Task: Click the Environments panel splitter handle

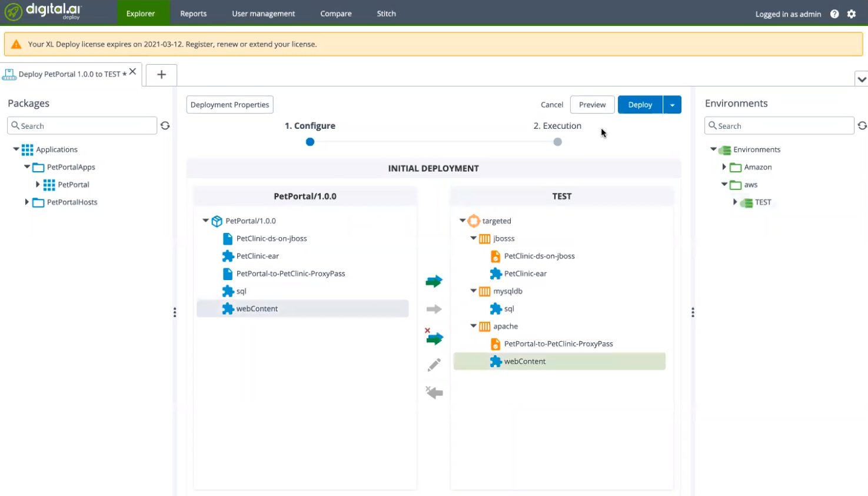Action: click(693, 312)
